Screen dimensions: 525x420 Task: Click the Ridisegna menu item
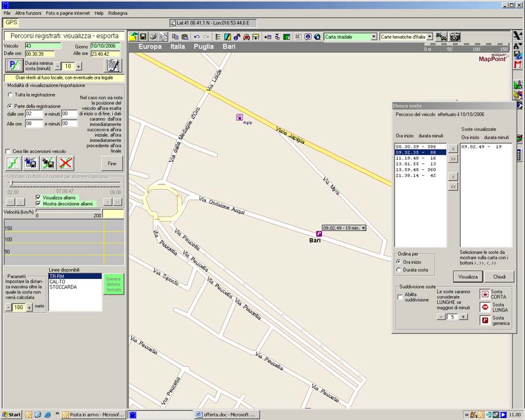click(x=118, y=13)
